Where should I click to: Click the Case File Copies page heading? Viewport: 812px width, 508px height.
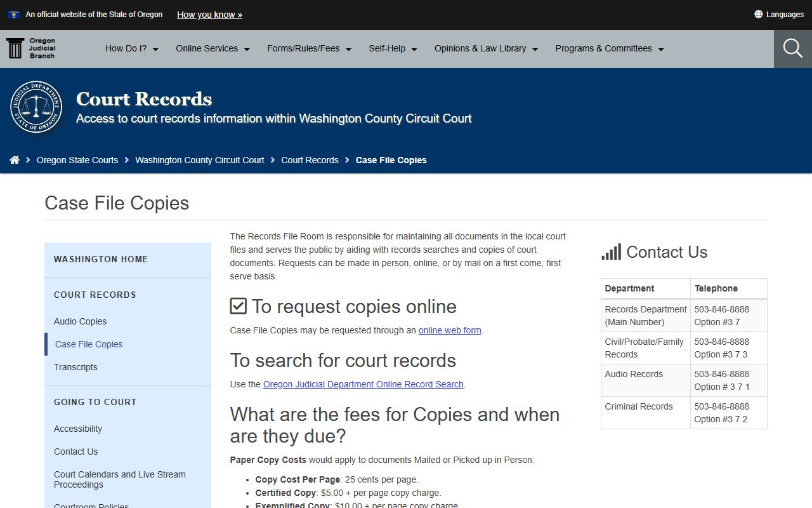pos(117,203)
